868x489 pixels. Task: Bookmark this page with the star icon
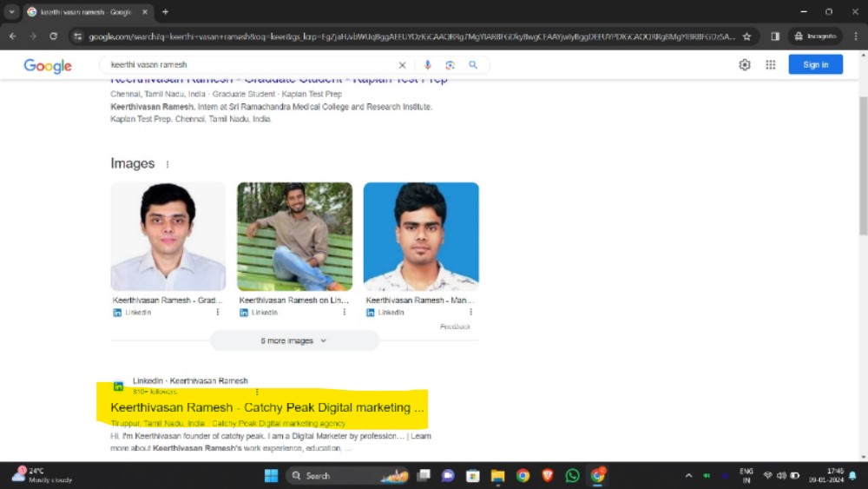[x=746, y=36]
